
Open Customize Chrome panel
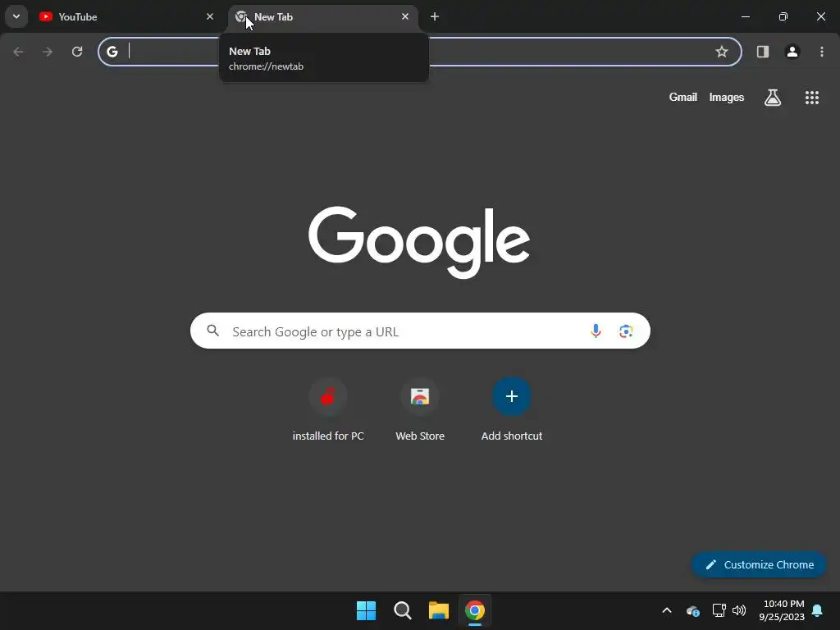tap(759, 564)
